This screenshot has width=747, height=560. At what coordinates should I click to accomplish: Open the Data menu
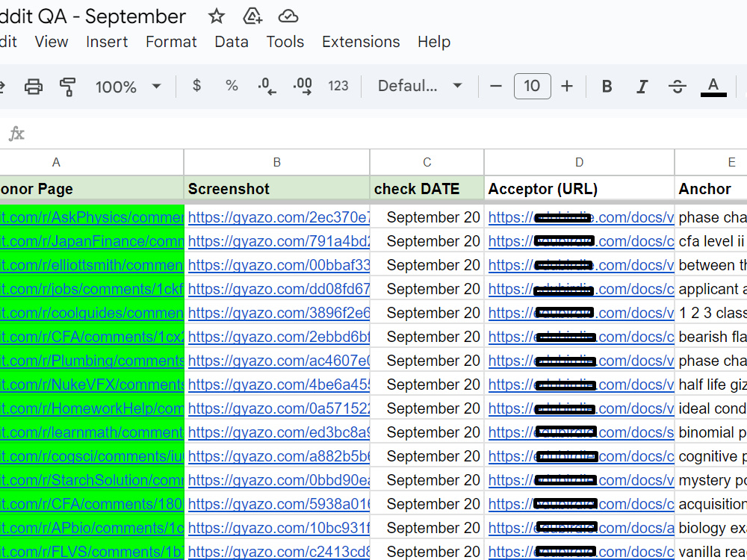pos(232,42)
